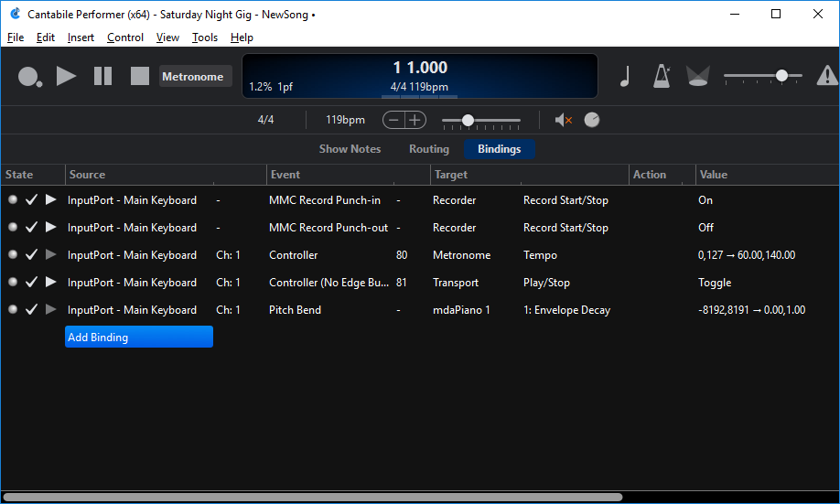Open the Edit menu
Viewport: 840px width, 504px height.
click(46, 38)
